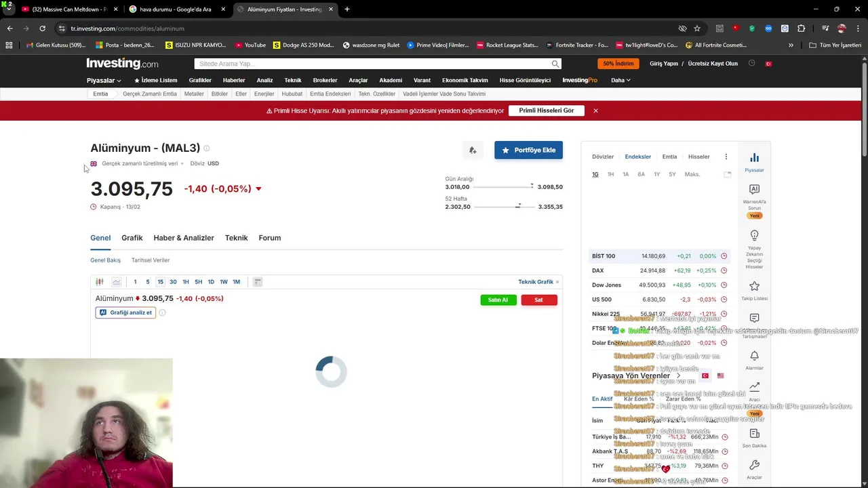Go back with browser back arrow
Screen dimensions: 868x488
coord(9,28)
